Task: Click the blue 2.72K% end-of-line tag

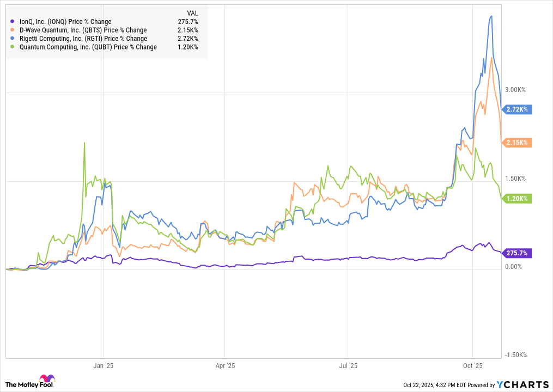Action: 515,109
